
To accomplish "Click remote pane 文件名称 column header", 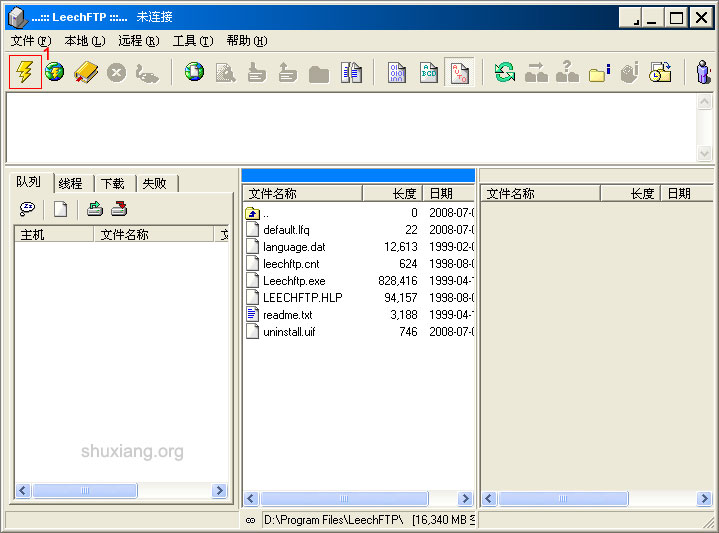I will click(x=540, y=194).
